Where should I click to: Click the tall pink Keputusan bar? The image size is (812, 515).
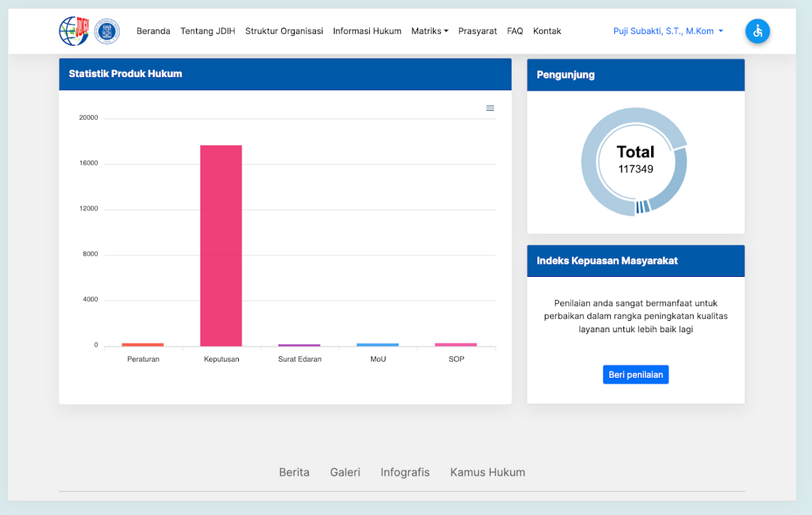[x=221, y=245]
